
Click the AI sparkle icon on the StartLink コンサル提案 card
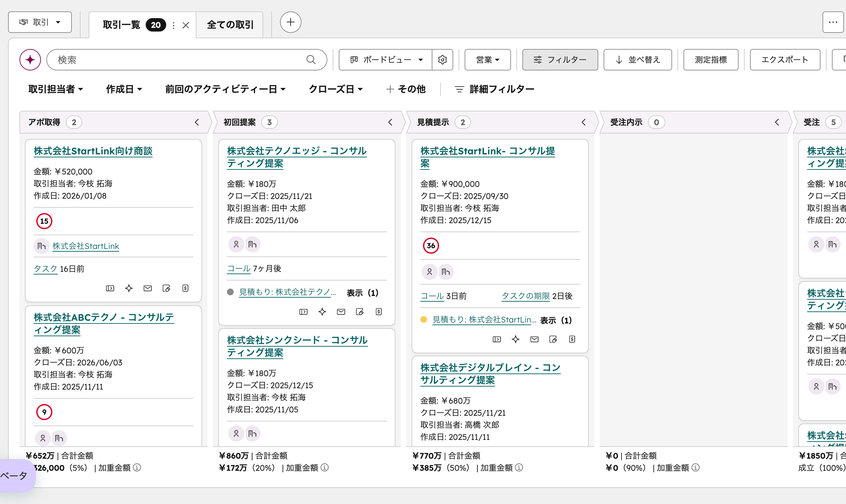click(x=515, y=339)
